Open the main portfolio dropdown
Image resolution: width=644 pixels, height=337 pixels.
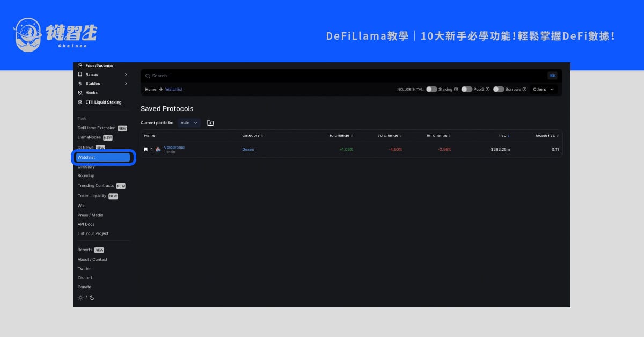click(x=189, y=123)
